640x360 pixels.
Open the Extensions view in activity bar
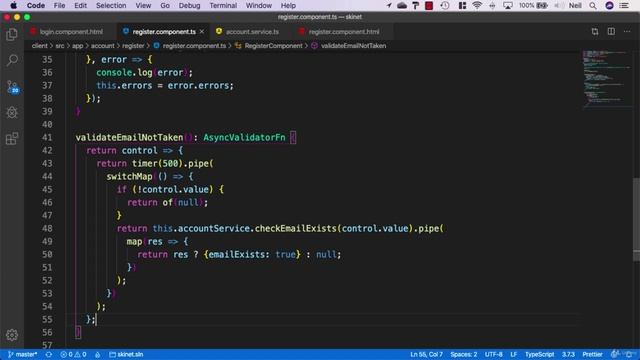click(x=12, y=139)
